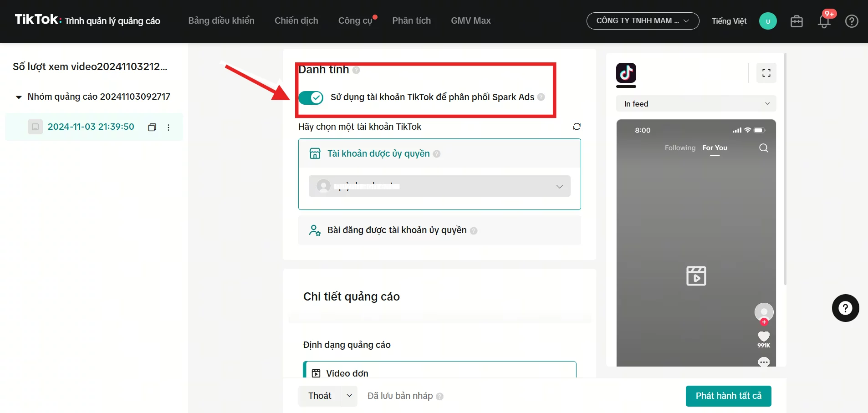
Task: Click the Định dạng quảng cáo label
Action: coord(347,345)
